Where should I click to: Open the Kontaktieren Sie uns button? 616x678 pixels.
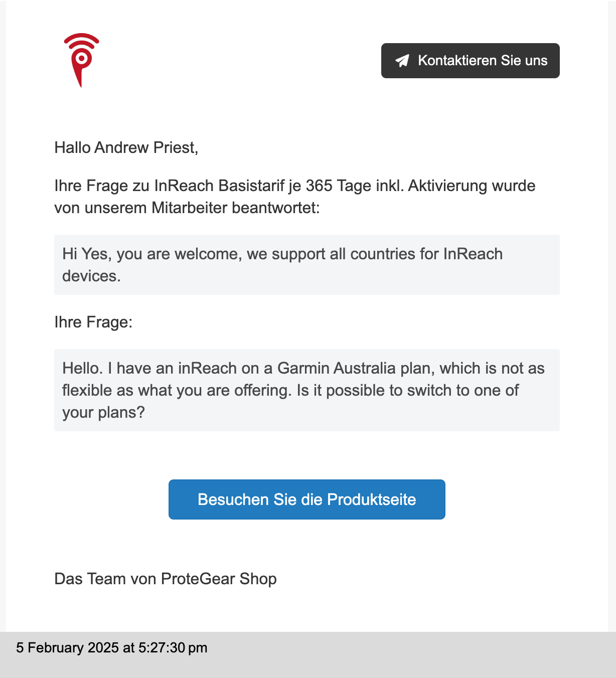tap(470, 61)
